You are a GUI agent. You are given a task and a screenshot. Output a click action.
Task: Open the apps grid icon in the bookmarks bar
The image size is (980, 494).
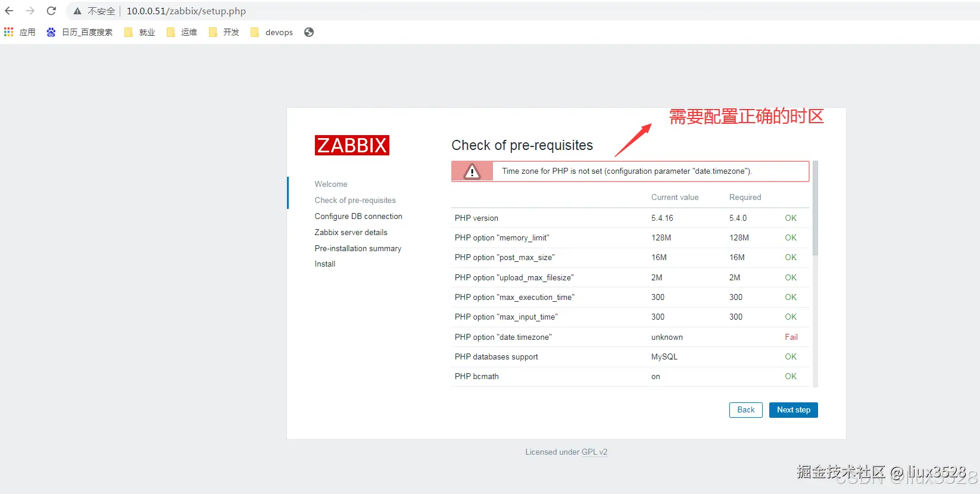tap(8, 32)
